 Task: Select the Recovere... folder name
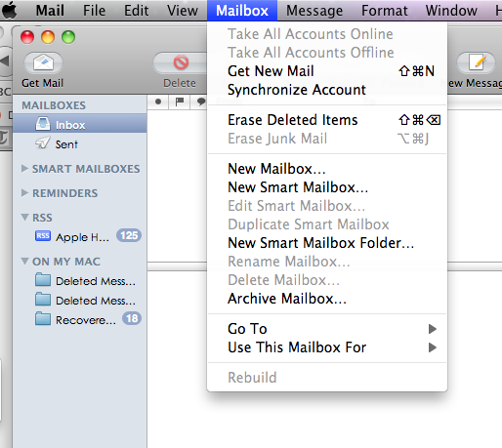[86, 320]
